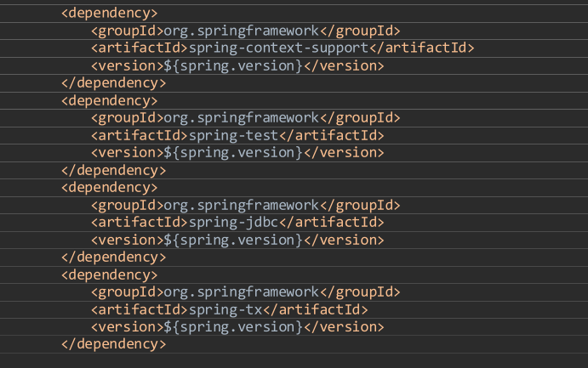Image resolution: width=588 pixels, height=368 pixels.
Task: Click the spring-tx artifactId line
Action: click(x=230, y=309)
